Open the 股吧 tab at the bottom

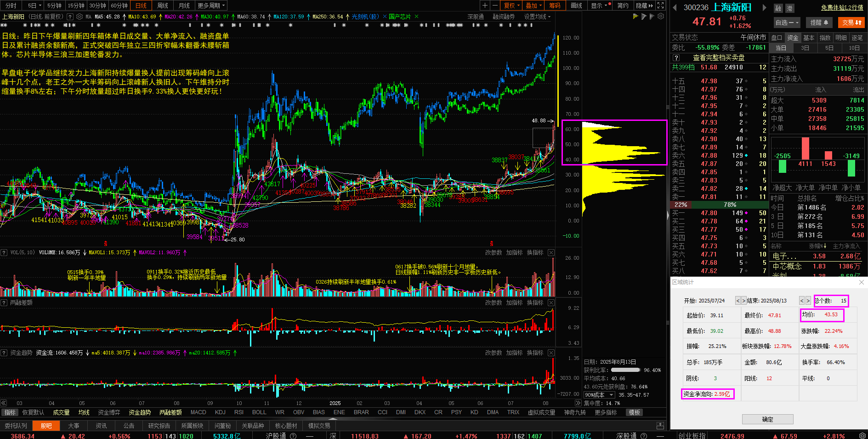(46, 426)
